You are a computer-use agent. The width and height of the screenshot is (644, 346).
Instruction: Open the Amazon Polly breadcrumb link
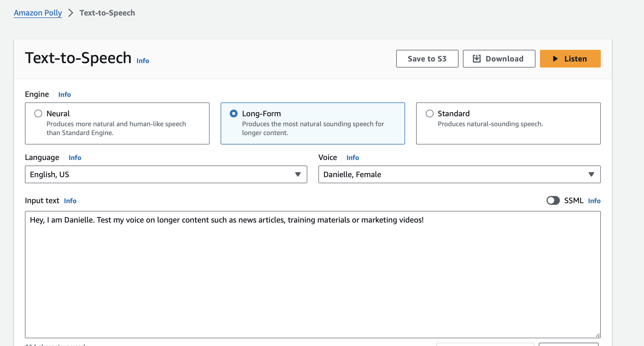click(x=38, y=13)
